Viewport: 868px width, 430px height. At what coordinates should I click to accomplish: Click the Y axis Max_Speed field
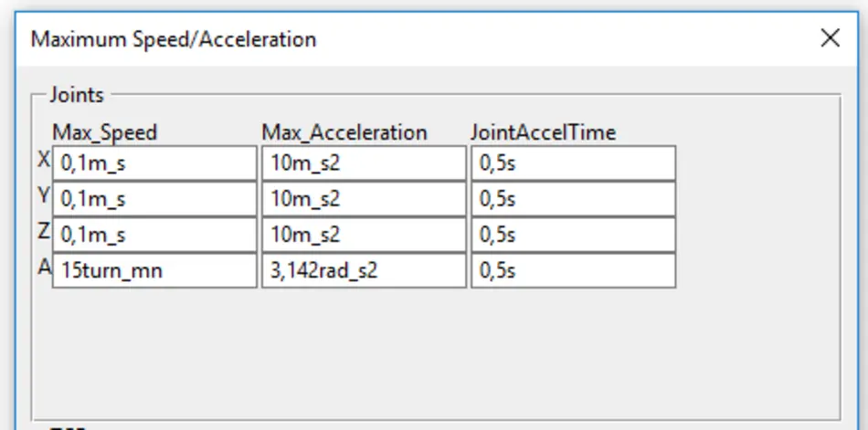click(x=154, y=199)
